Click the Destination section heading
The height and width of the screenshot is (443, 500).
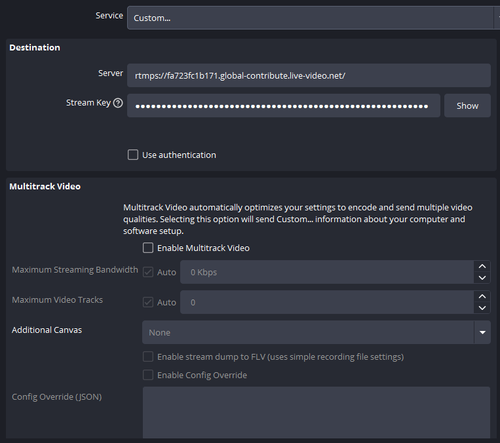(x=35, y=48)
